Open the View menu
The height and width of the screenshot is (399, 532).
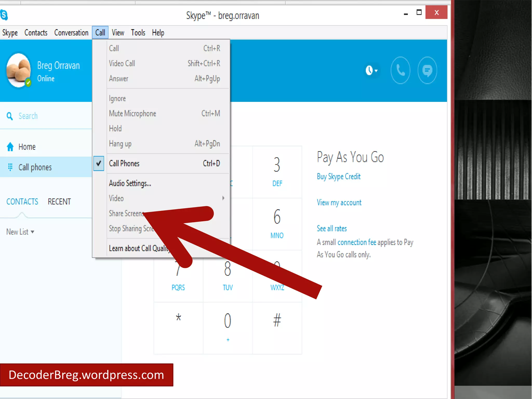coord(118,33)
